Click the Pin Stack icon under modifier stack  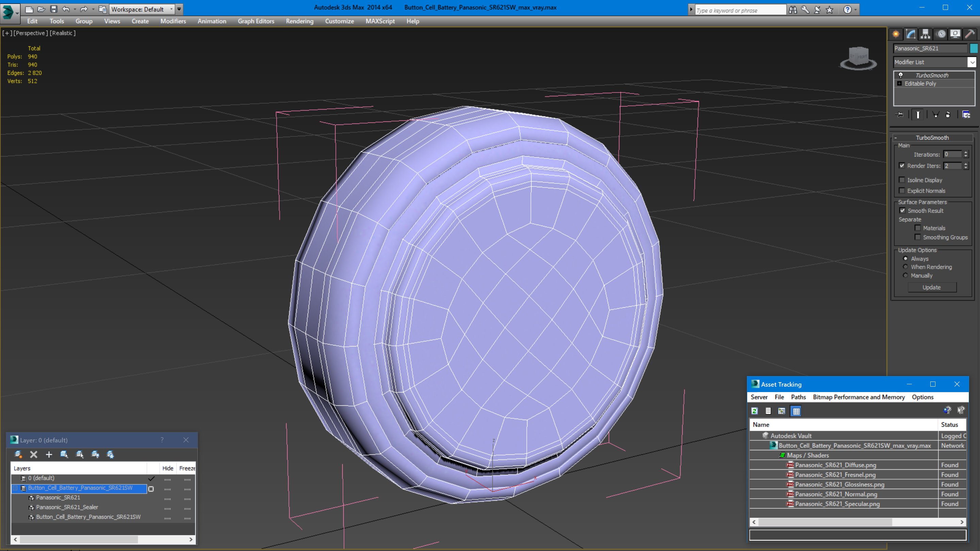click(900, 115)
